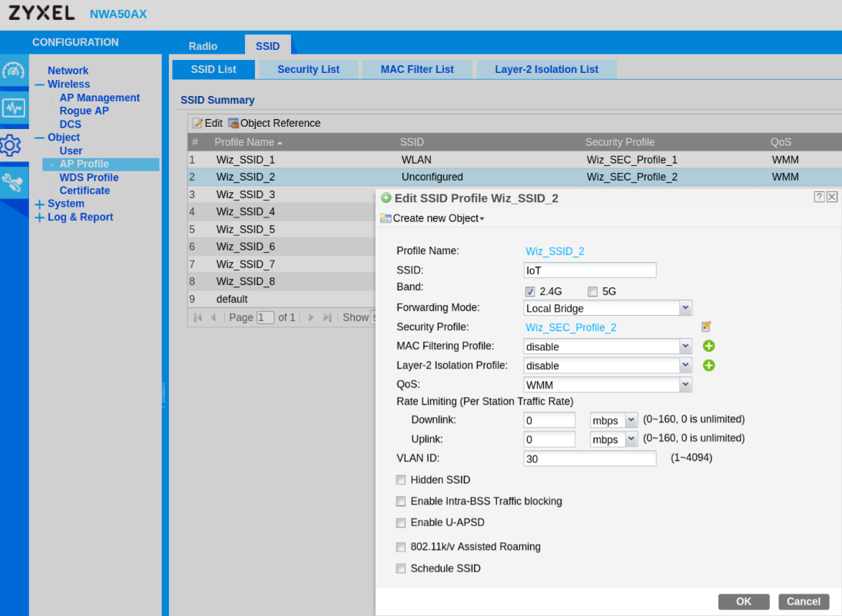
Task: Click Cancel in the dialog
Action: coord(804,601)
